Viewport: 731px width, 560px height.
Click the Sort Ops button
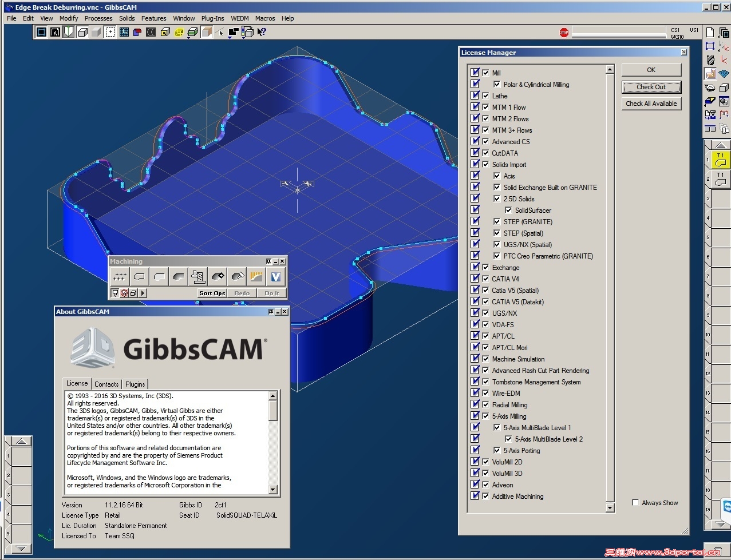tap(212, 293)
